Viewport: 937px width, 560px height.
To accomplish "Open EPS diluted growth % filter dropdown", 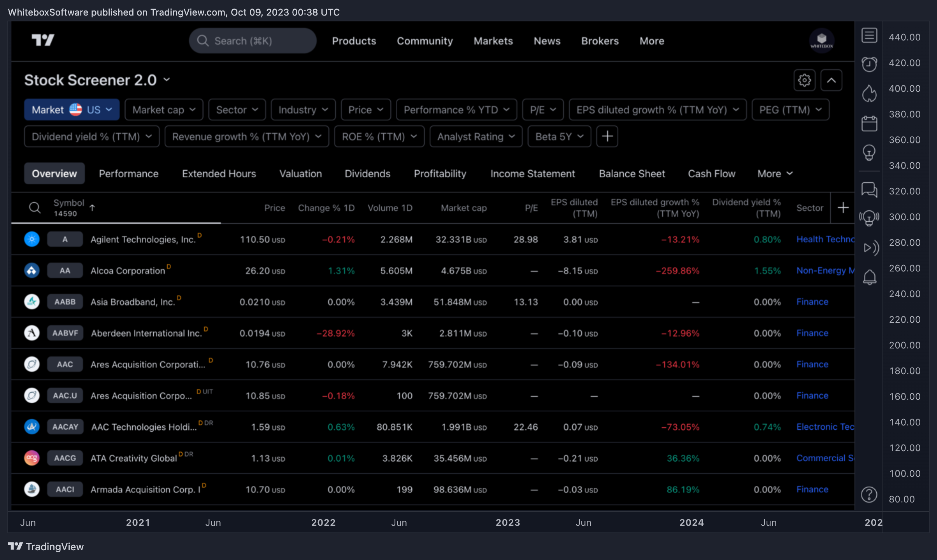I will coord(658,110).
